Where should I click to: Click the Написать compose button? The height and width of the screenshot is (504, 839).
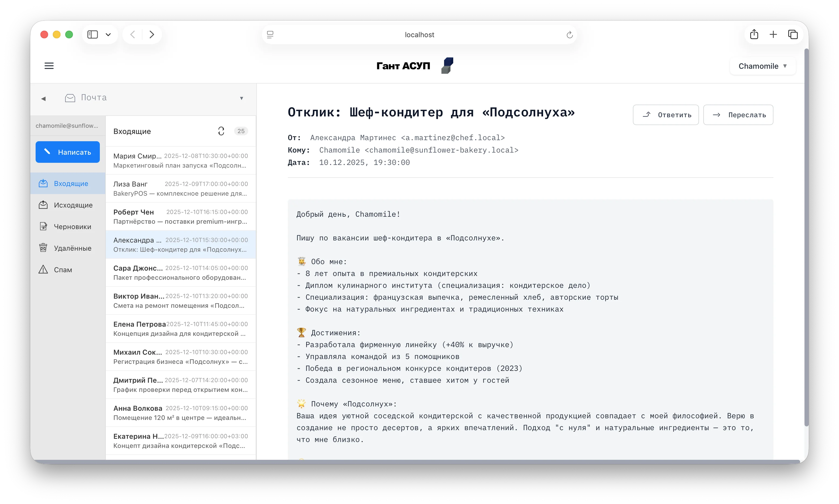click(x=68, y=152)
